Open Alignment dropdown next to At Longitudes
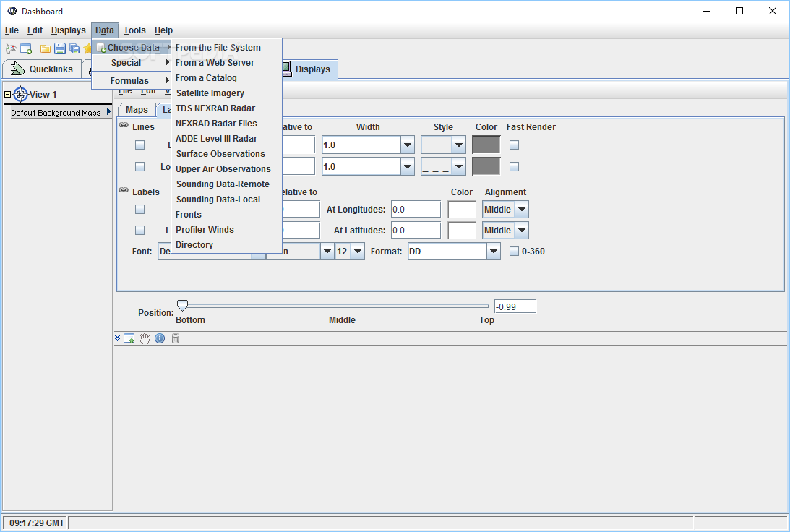Viewport: 790px width, 532px height. coord(522,209)
